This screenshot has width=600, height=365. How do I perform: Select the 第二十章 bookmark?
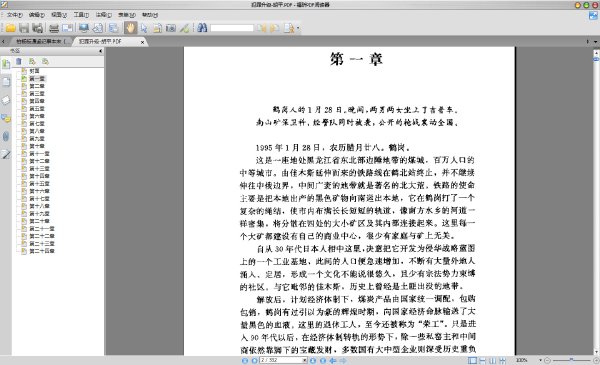point(39,221)
